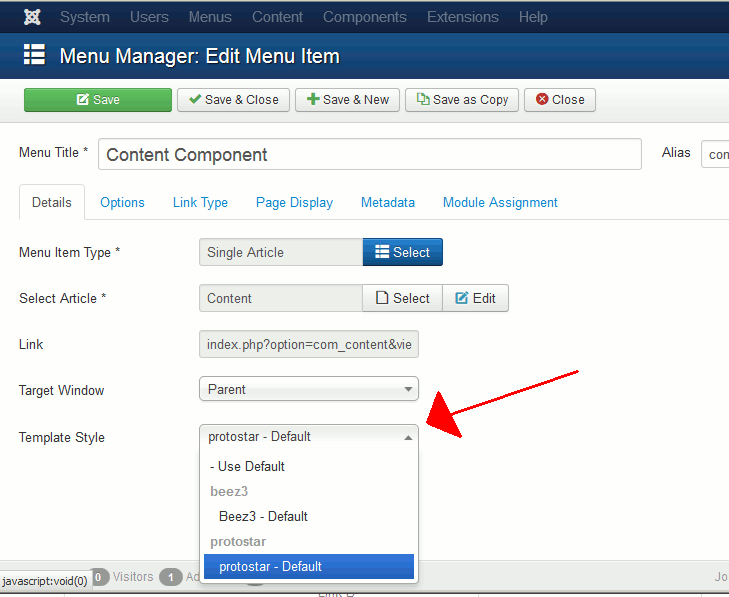Open the Module Assignment tab
This screenshot has height=597, width=729.
click(500, 202)
